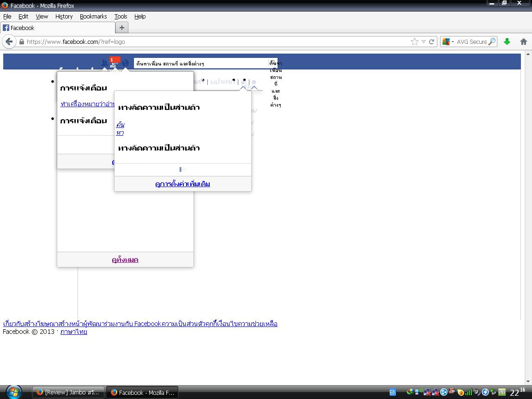Screen dimensions: 532x399
Task: Click 'ดูการตั้งค่าเพิ่มเติม' settings link
Action: coord(182,184)
